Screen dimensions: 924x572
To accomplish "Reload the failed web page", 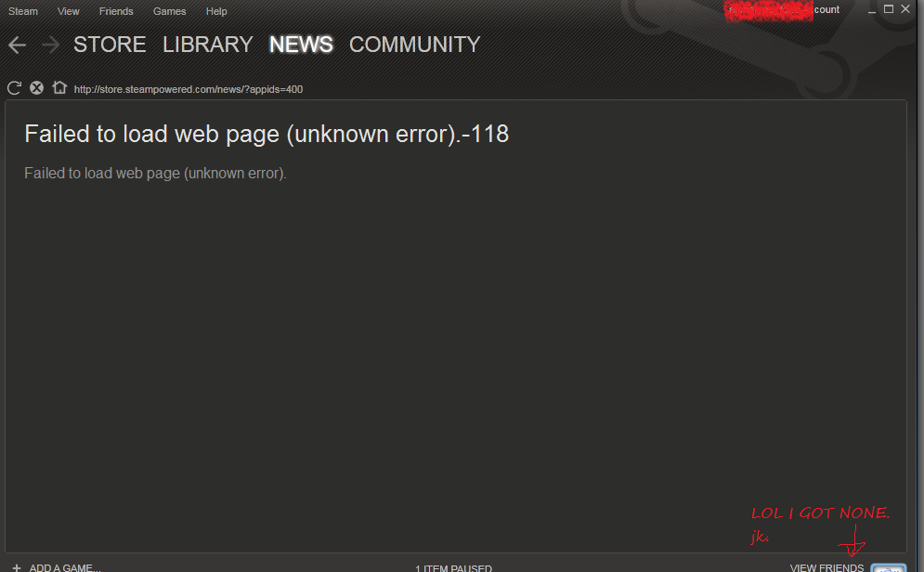I will tap(14, 88).
